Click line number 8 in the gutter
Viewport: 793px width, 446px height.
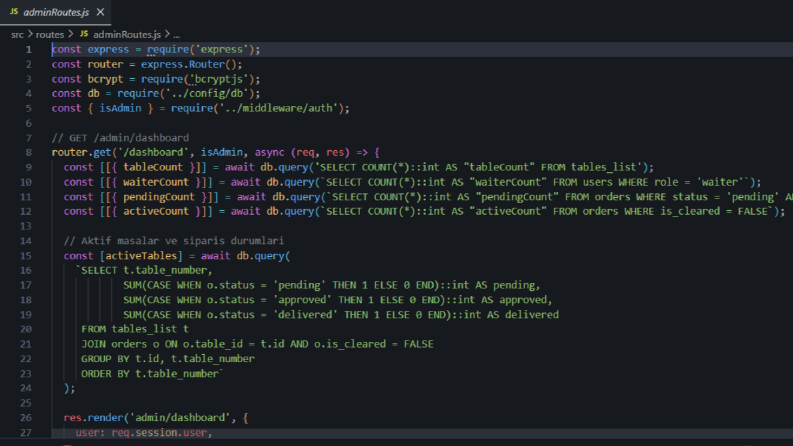point(28,152)
